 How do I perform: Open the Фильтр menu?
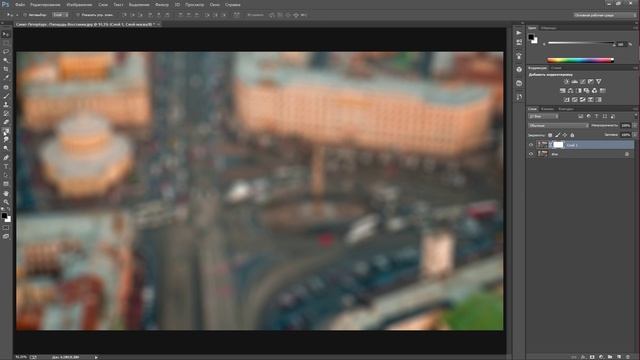[162, 5]
